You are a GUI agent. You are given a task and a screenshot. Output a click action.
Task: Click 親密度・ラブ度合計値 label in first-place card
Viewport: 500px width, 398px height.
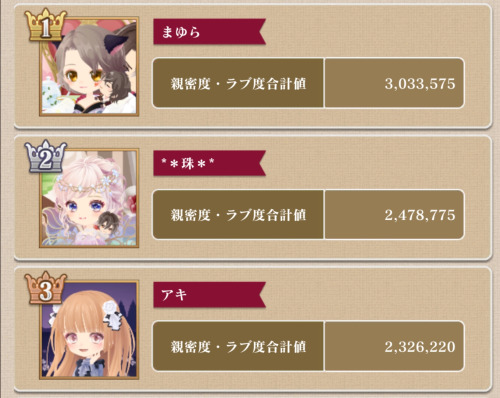tap(238, 83)
